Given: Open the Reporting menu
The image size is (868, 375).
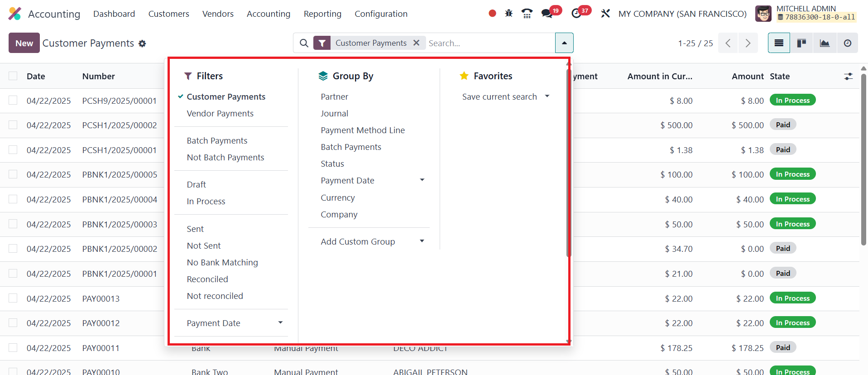Looking at the screenshot, I should 322,14.
